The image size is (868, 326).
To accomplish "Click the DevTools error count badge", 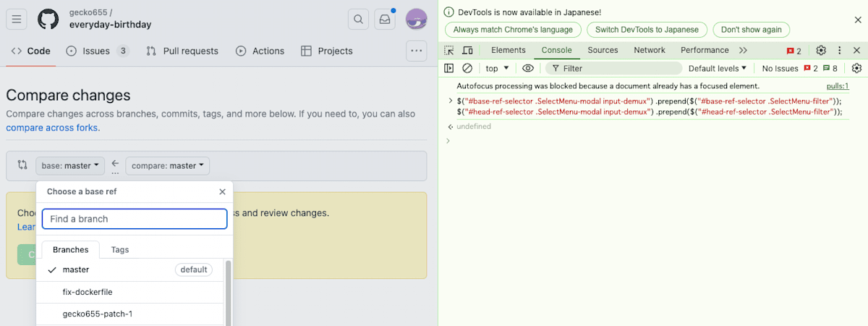I will coord(794,51).
